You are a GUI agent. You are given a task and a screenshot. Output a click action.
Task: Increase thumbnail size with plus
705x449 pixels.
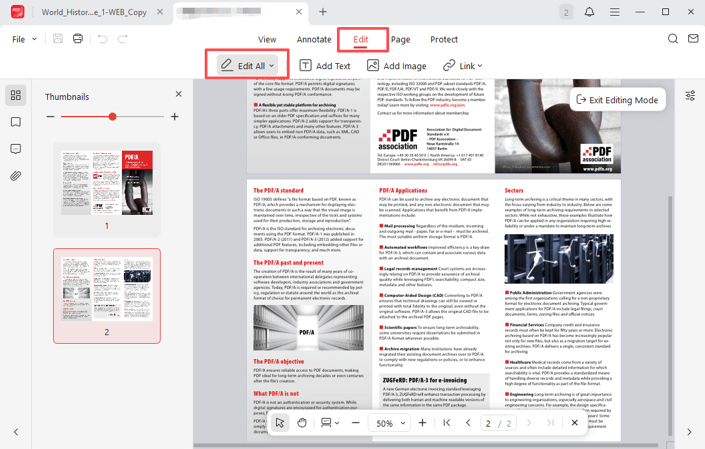click(x=174, y=117)
